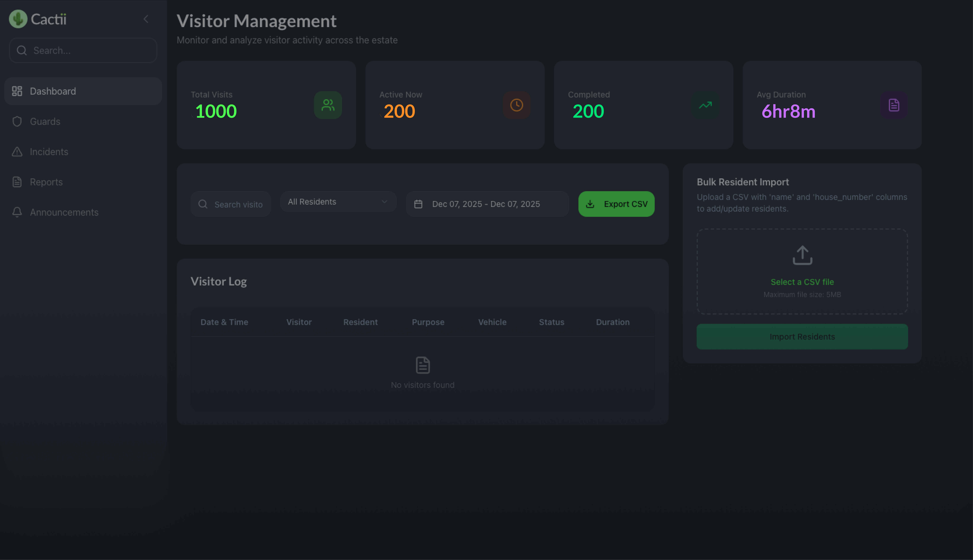Collapse the sidebar using the chevron

(146, 19)
